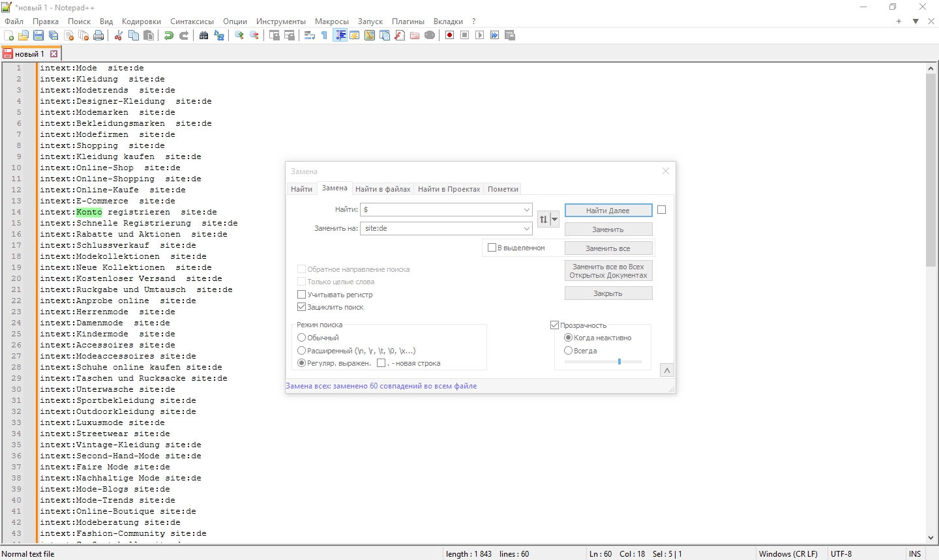Select 'Расширенный' search mode
The width and height of the screenshot is (939, 560).
(x=301, y=351)
